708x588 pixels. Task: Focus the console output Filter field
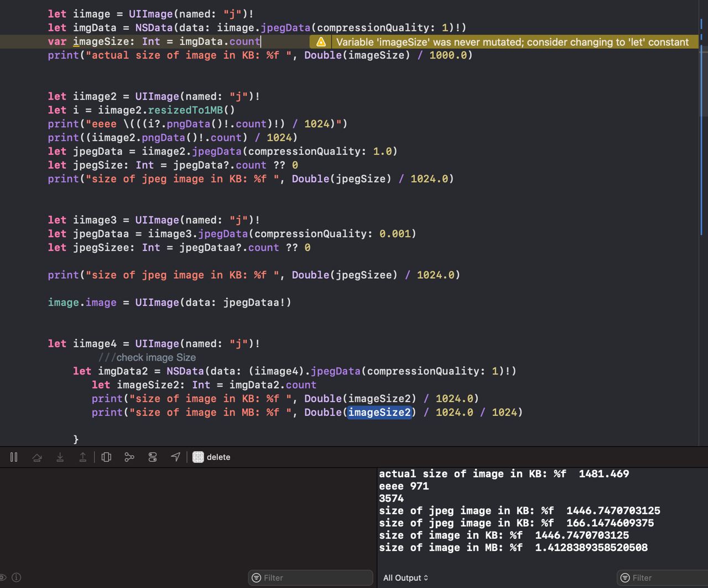pyautogui.click(x=662, y=577)
